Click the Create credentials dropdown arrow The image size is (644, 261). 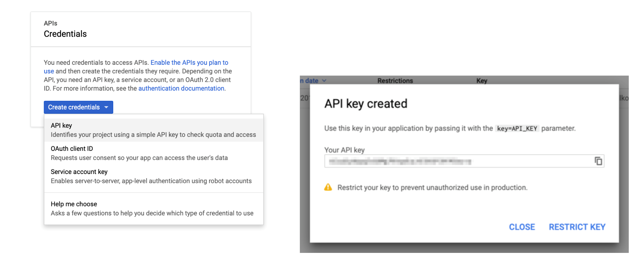pos(106,107)
